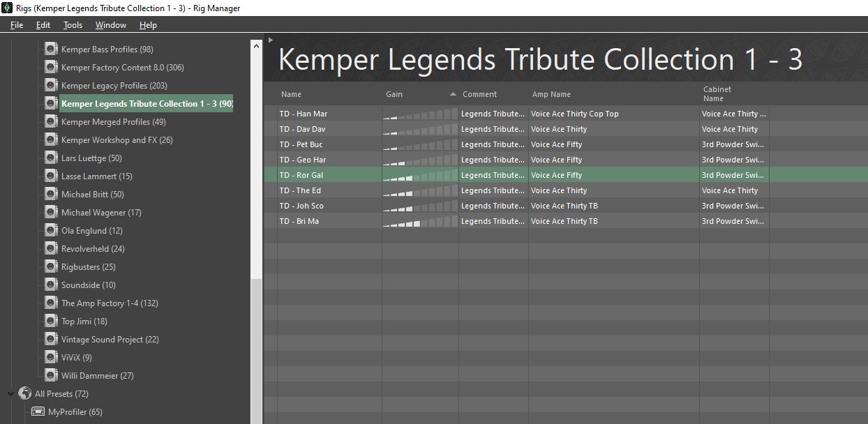Click the Kemper Legacy Profiles pack icon
Viewport: 868px width, 424px height.
click(50, 86)
